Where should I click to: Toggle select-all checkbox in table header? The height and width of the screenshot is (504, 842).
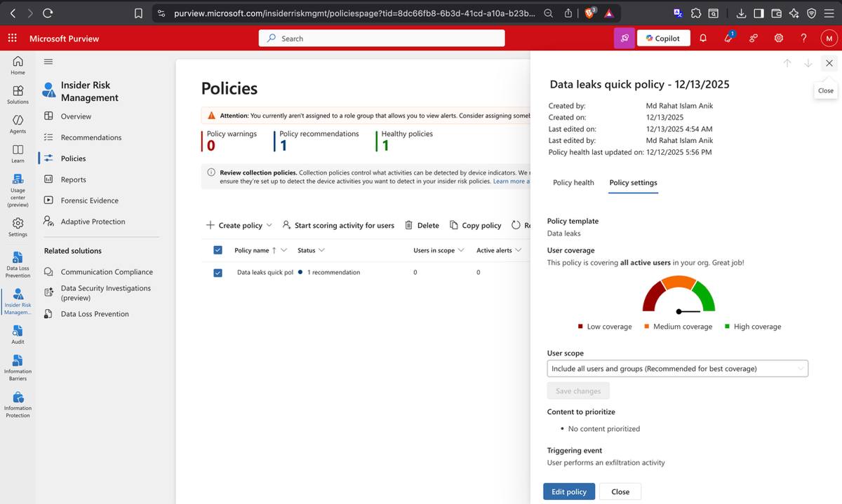(218, 250)
